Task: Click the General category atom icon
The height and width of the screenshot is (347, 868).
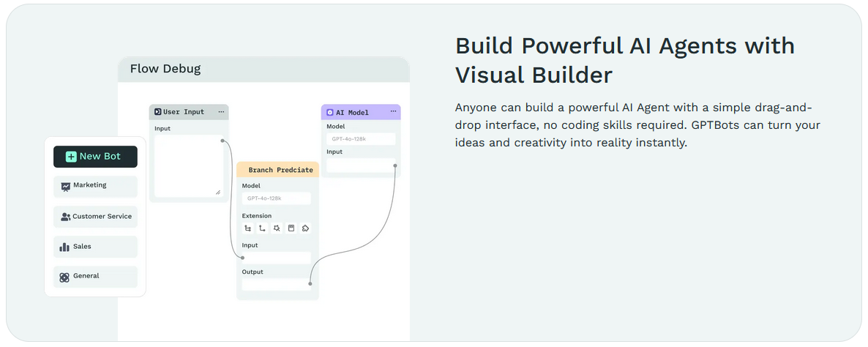Action: point(64,277)
